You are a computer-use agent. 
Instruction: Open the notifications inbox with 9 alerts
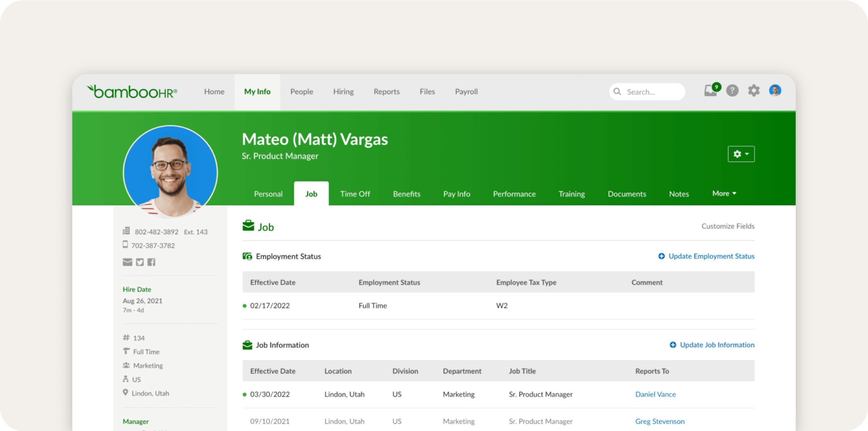(711, 91)
